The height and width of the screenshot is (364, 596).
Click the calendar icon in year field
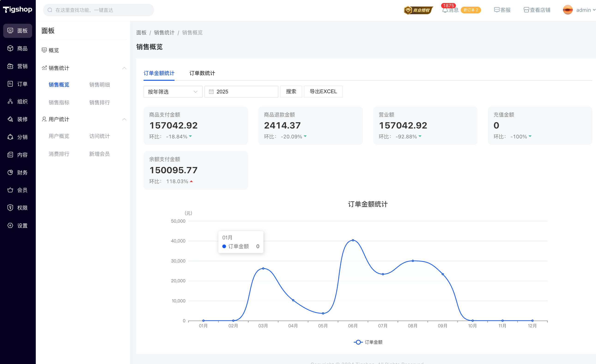pyautogui.click(x=211, y=92)
